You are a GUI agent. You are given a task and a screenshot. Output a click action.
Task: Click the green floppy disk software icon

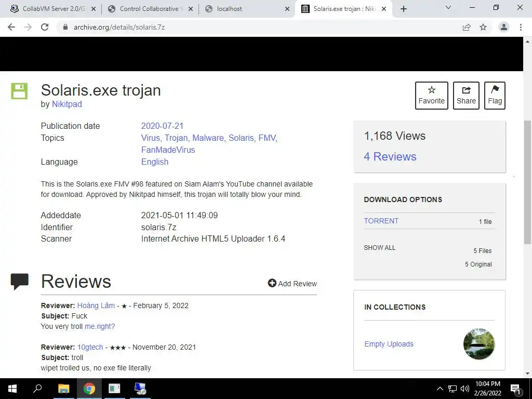(x=19, y=91)
